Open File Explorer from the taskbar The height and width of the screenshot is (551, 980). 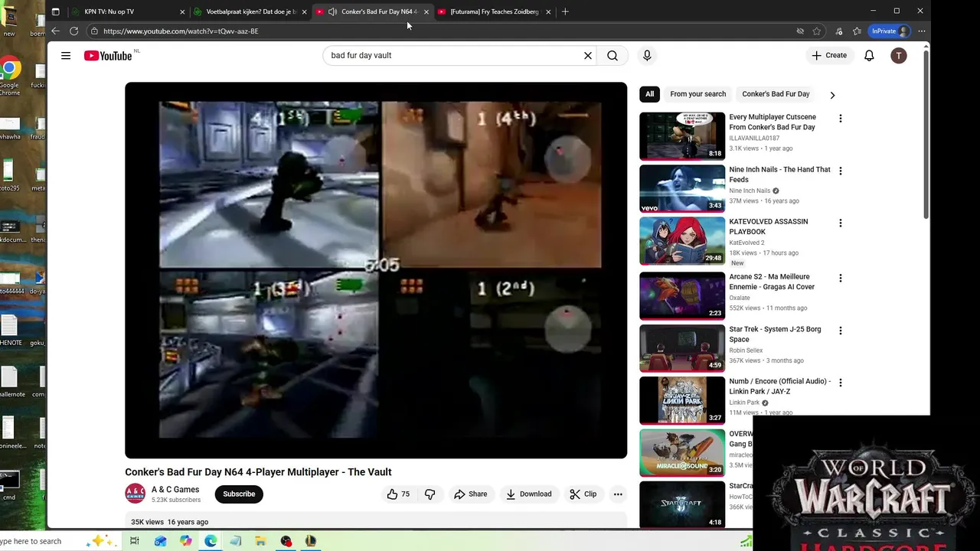coord(260,541)
